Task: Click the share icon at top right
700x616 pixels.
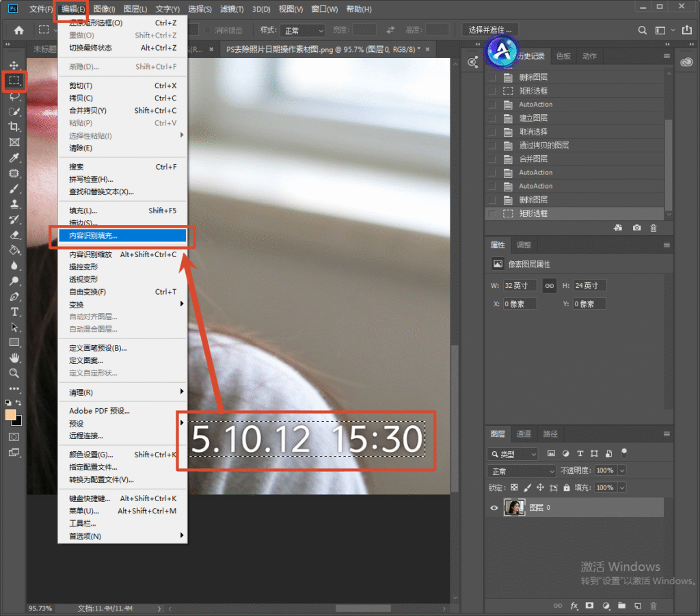Action: click(686, 30)
